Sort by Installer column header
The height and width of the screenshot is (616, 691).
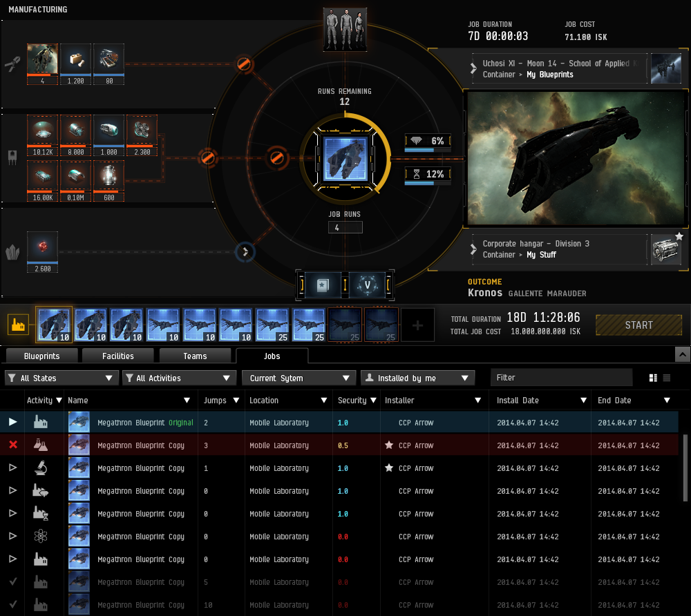pos(434,401)
